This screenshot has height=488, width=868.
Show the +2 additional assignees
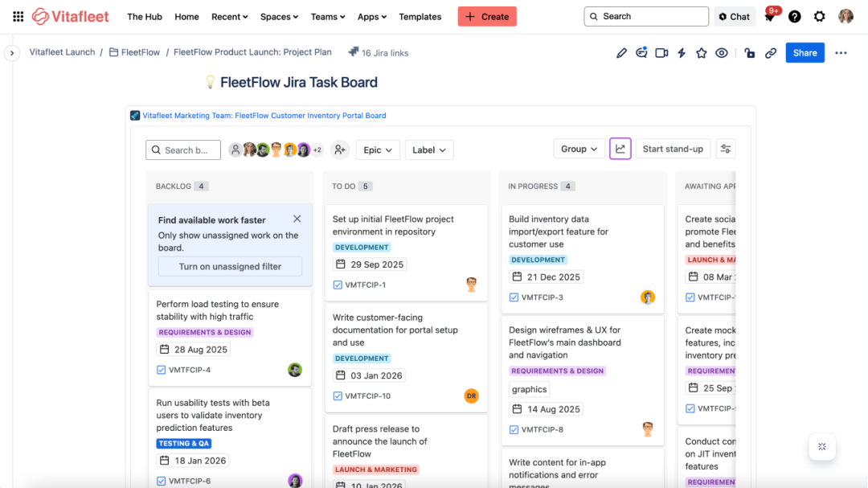click(317, 150)
